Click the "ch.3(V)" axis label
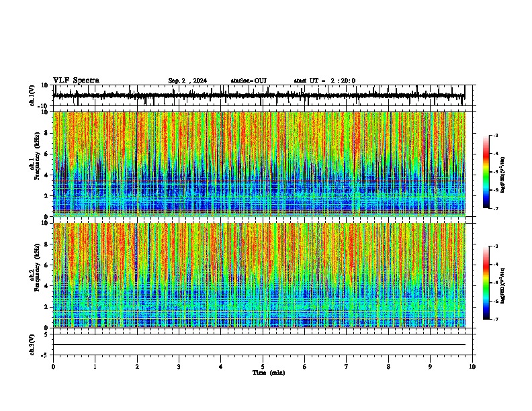 tap(32, 345)
